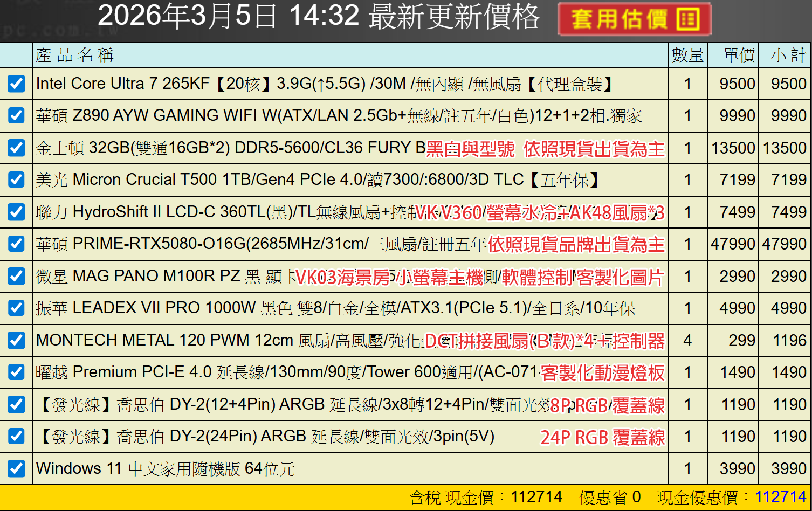The height and width of the screenshot is (511, 812).
Task: Select the 喬思伯 DY-2(12+4Pin) ARGB 延長線 product
Action: (x=293, y=404)
